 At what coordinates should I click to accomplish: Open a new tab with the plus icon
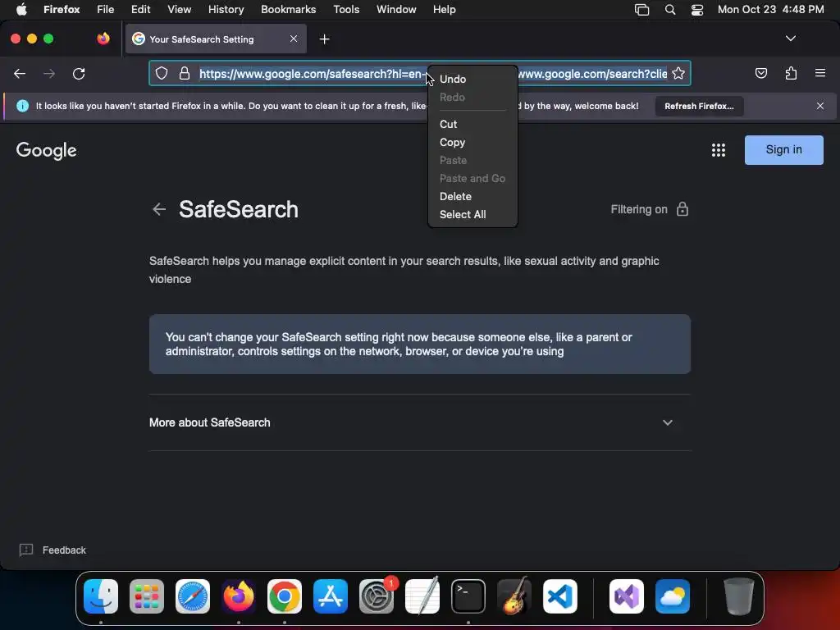[x=324, y=39]
